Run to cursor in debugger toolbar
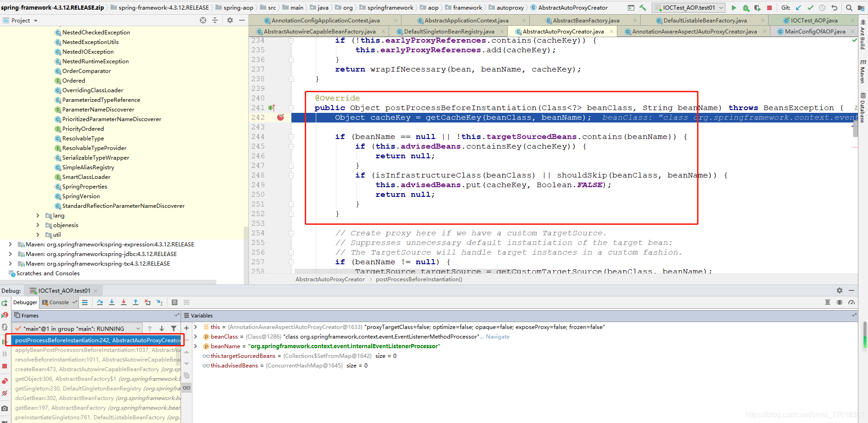 (159, 302)
